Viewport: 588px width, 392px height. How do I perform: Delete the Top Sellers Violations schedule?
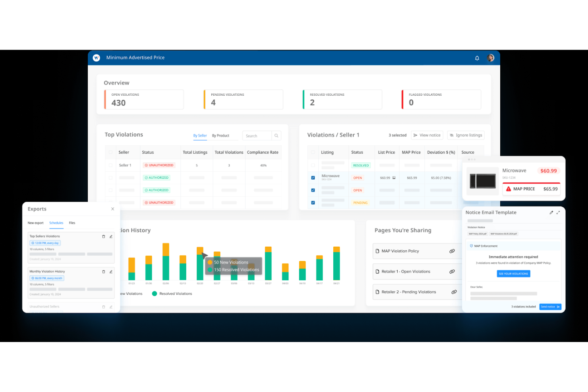(x=103, y=236)
